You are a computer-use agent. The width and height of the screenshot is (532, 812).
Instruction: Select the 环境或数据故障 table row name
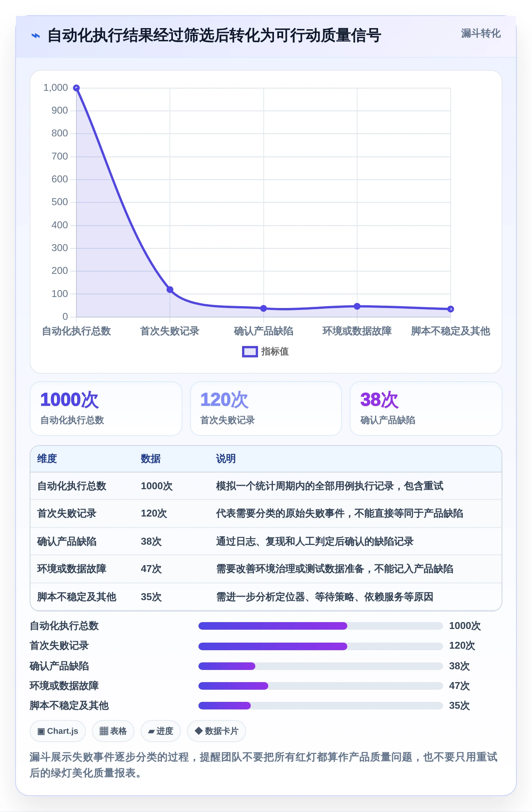72,569
